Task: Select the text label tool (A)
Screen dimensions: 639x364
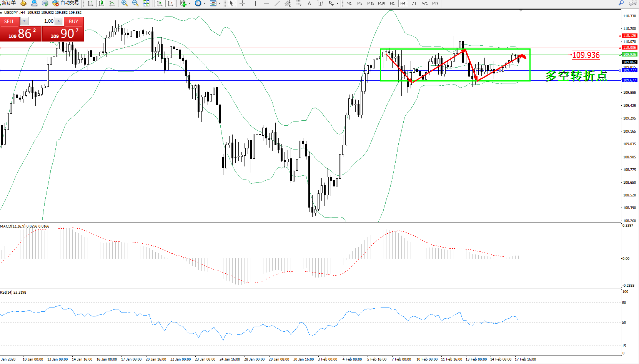Action: (x=309, y=3)
